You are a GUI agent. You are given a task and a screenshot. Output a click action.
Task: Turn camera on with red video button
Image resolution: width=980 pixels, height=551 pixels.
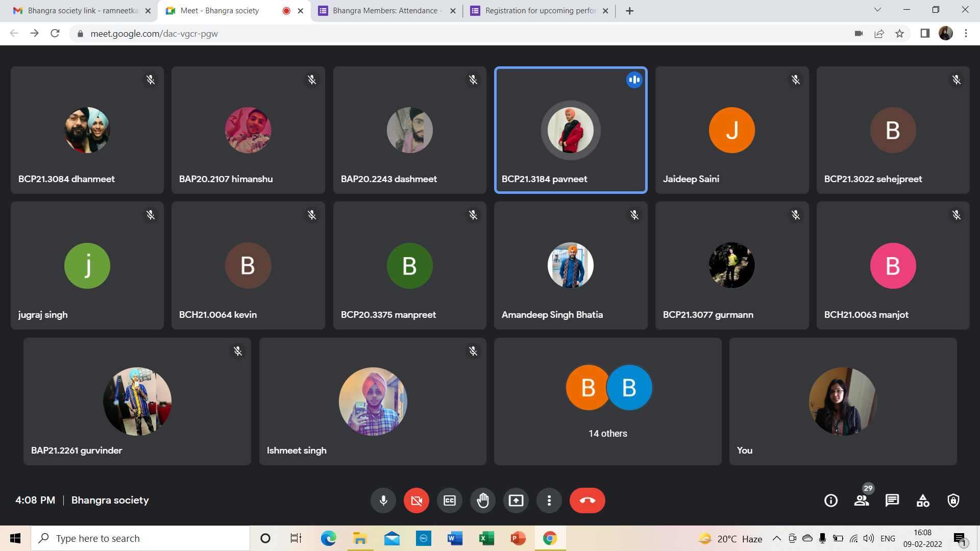tap(416, 500)
